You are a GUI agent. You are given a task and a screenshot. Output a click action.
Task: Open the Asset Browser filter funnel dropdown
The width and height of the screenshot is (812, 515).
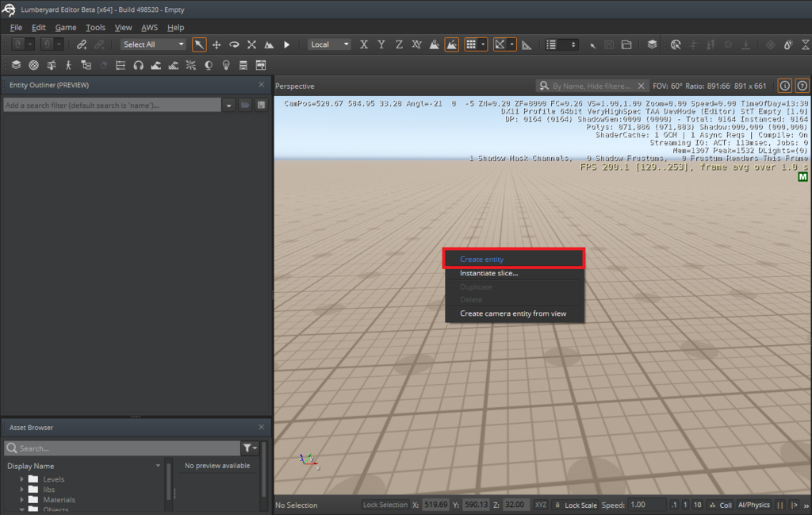tap(250, 448)
